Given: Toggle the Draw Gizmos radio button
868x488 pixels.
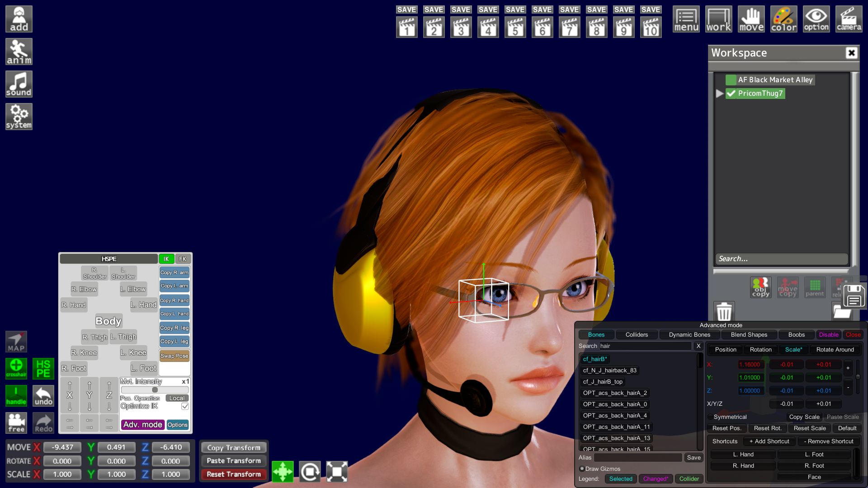Looking at the screenshot, I should click(x=582, y=469).
